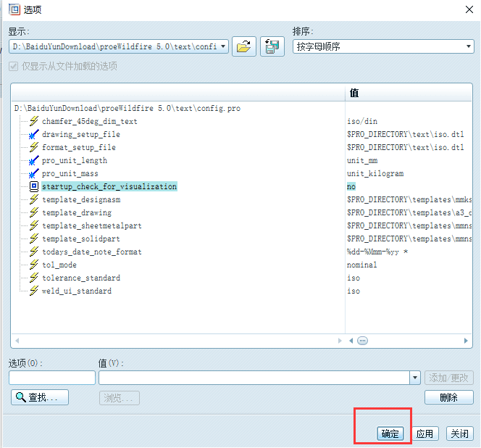
Task: Click lightning icon beside chamfer_45deg_dim_text
Action: 33,122
